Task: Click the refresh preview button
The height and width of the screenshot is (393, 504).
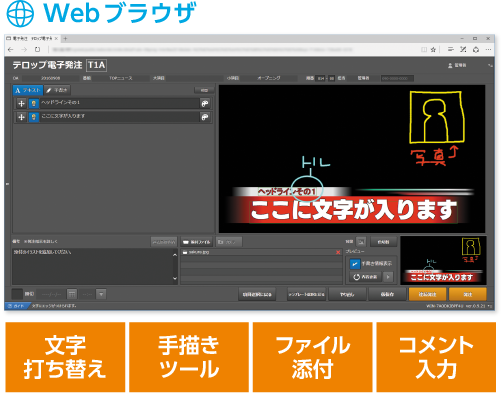Action: pyautogui.click(x=365, y=277)
